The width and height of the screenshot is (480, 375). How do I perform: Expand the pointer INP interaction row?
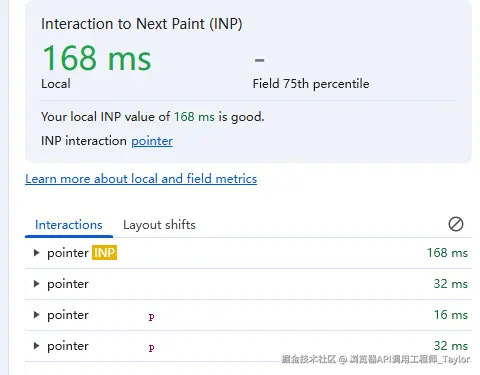coord(37,253)
